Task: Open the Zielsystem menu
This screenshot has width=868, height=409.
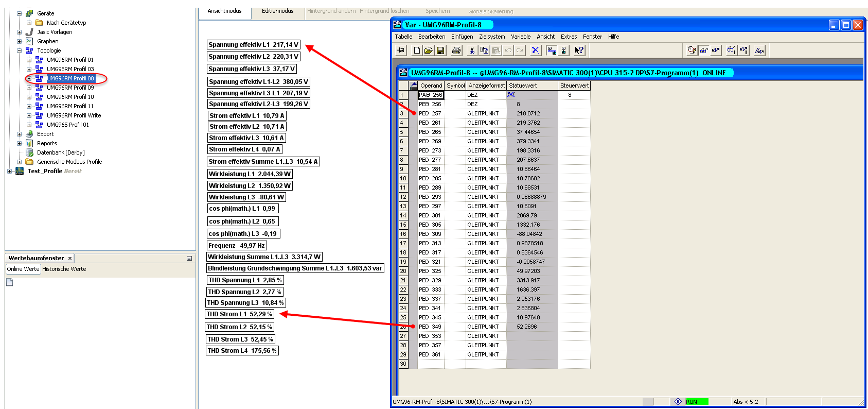Action: pos(491,37)
